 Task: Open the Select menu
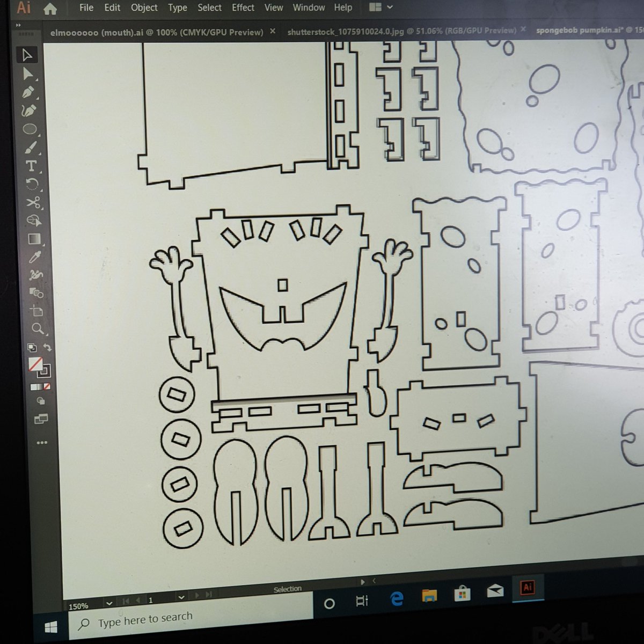pos(209,8)
